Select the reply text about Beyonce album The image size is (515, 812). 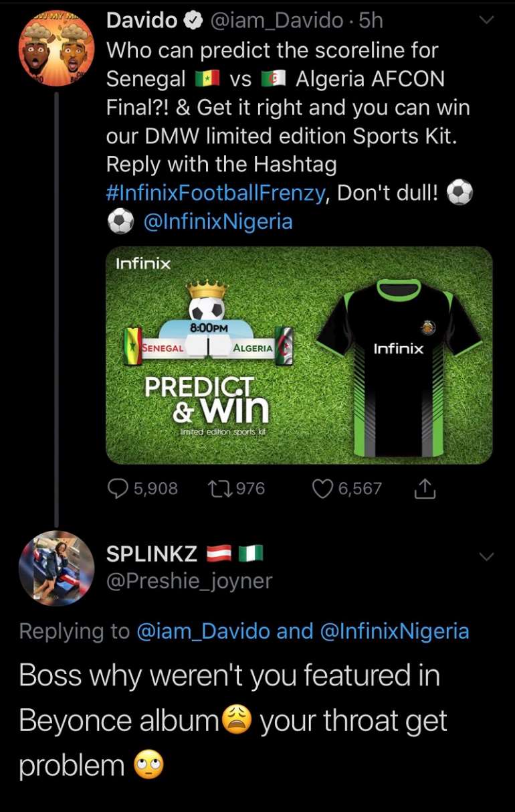[x=233, y=720]
